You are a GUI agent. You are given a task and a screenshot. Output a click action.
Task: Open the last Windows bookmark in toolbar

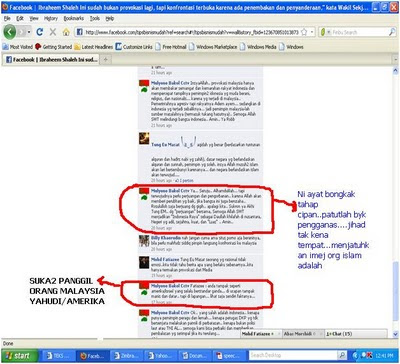[291, 47]
